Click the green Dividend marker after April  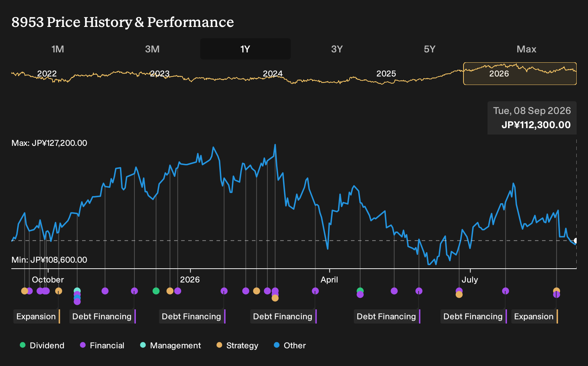tap(360, 291)
